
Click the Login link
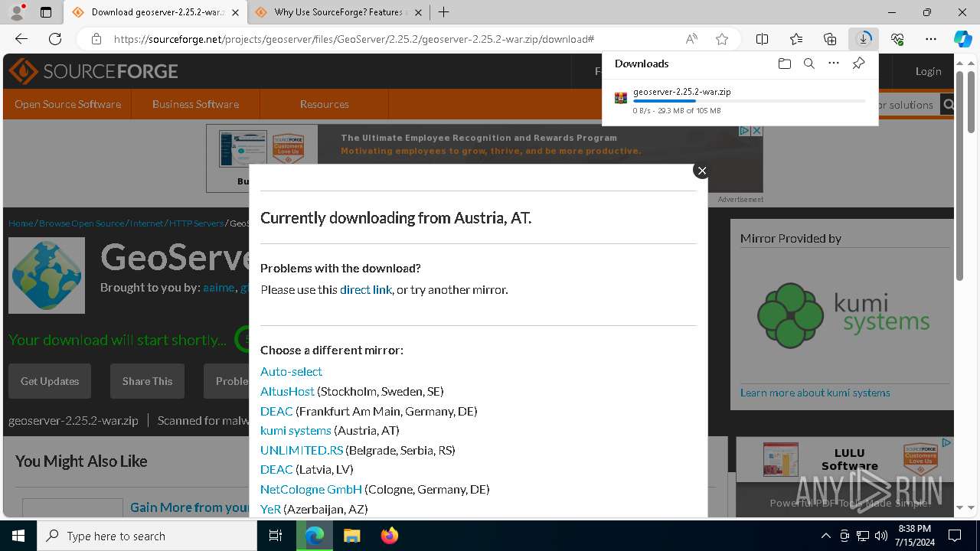(928, 71)
